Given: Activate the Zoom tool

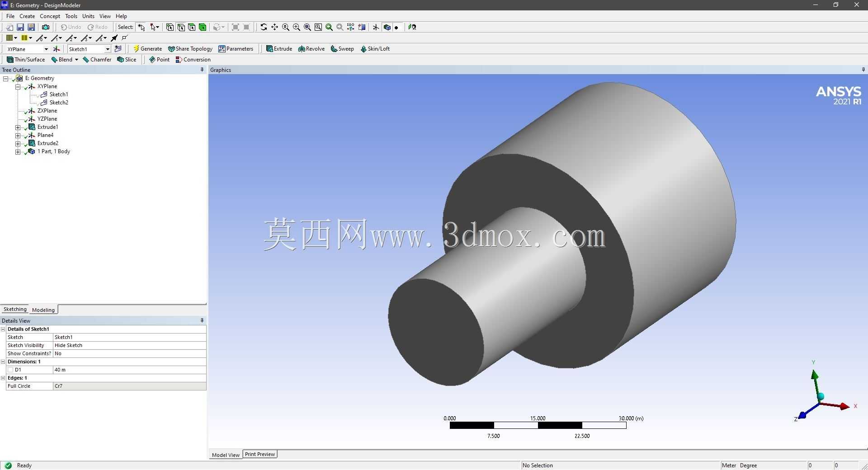Looking at the screenshot, I should point(286,27).
